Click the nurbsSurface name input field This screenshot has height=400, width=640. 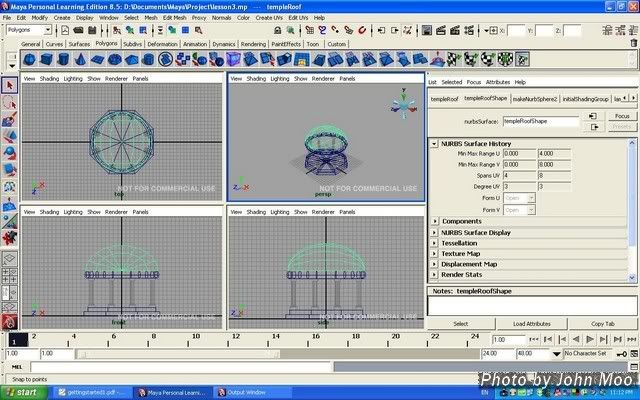(x=539, y=121)
